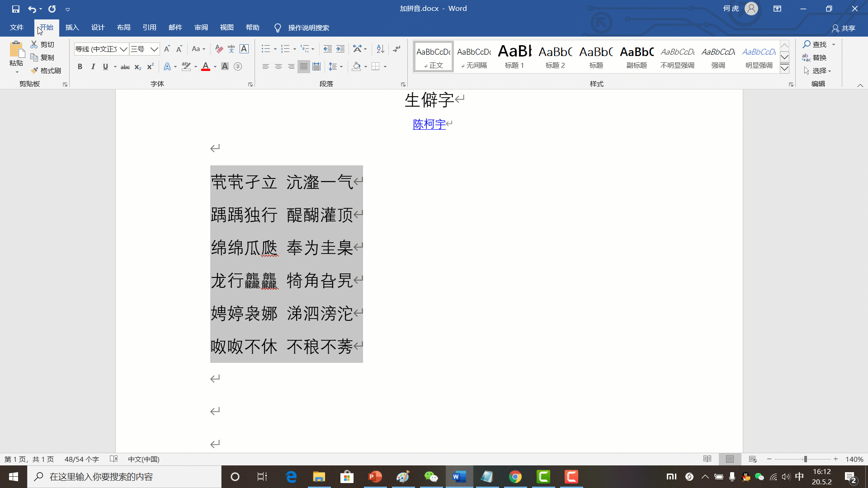Viewport: 868px width, 488px height.
Task: Justify the selected paragraphs
Action: pyautogui.click(x=304, y=67)
